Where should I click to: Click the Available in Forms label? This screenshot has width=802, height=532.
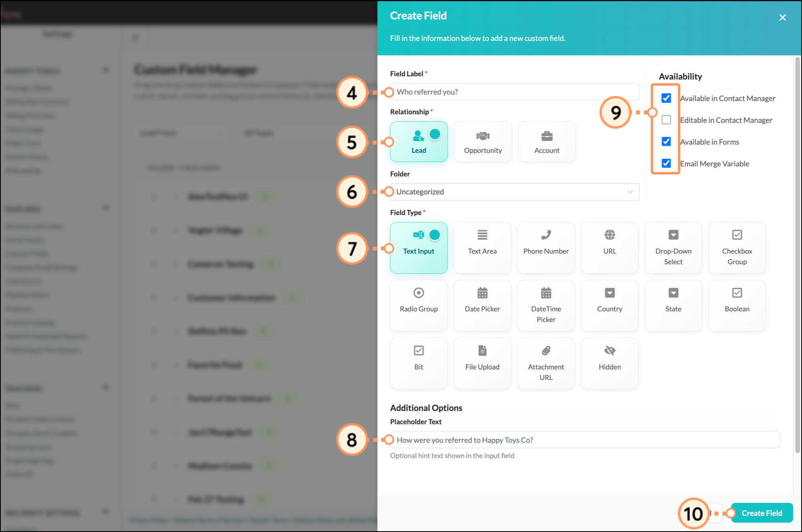tap(710, 142)
